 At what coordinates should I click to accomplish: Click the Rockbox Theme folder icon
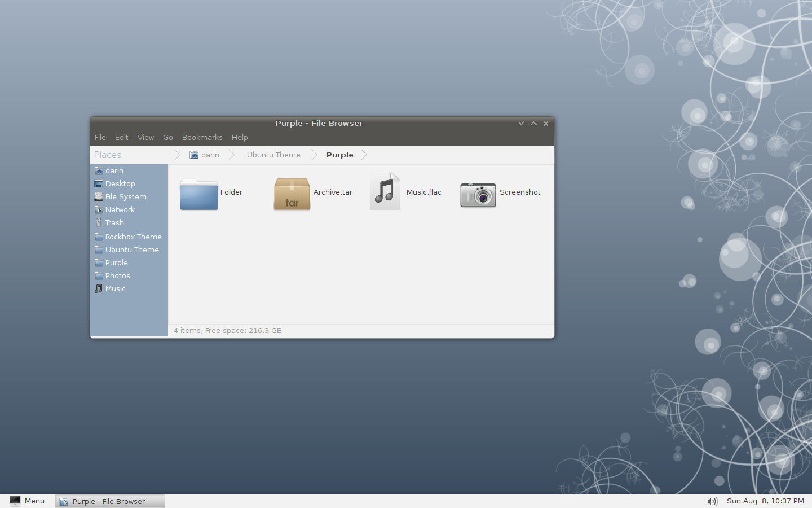click(99, 237)
